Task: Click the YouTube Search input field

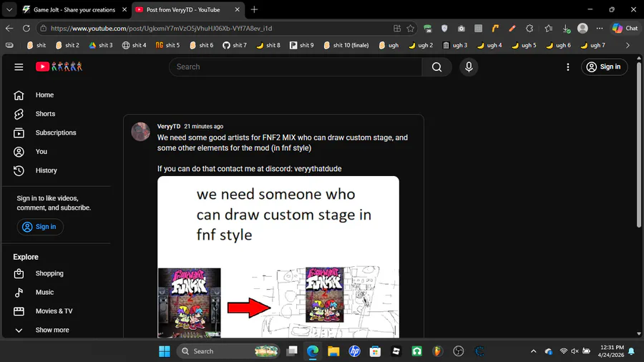Action: (296, 67)
